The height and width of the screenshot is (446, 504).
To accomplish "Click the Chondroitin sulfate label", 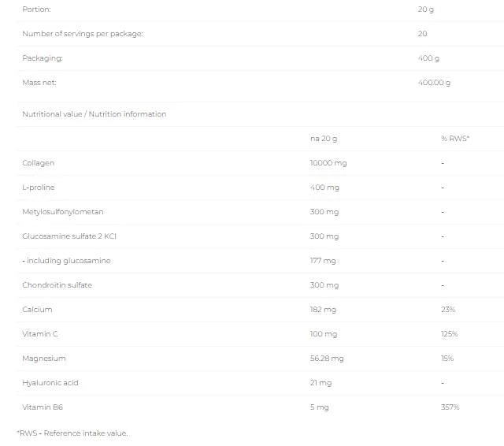I will pyautogui.click(x=57, y=285).
